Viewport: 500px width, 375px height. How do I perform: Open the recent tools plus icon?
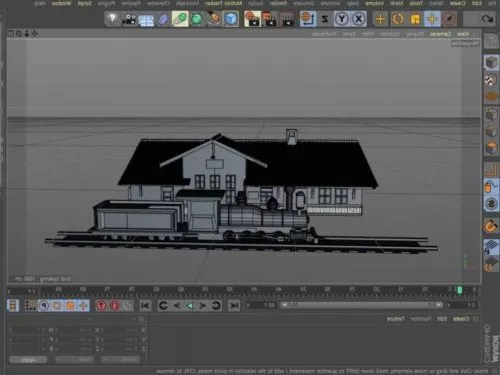[380, 19]
